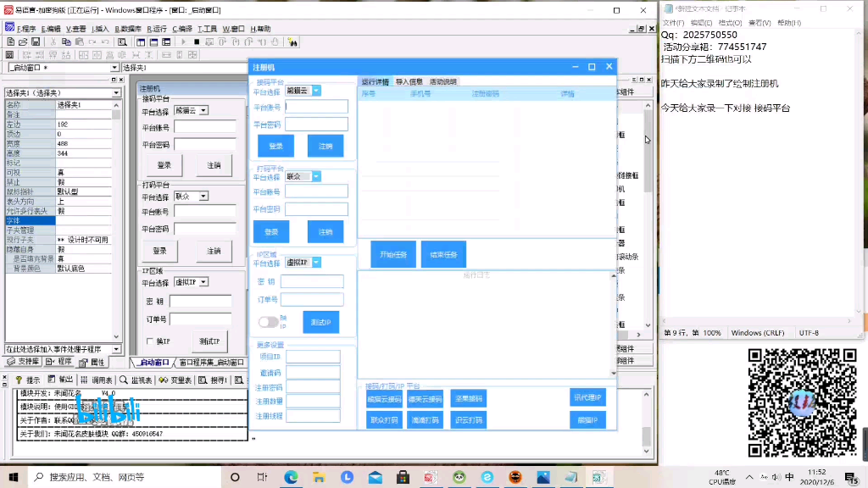Open the 支持库 tab in left panel

point(23,362)
